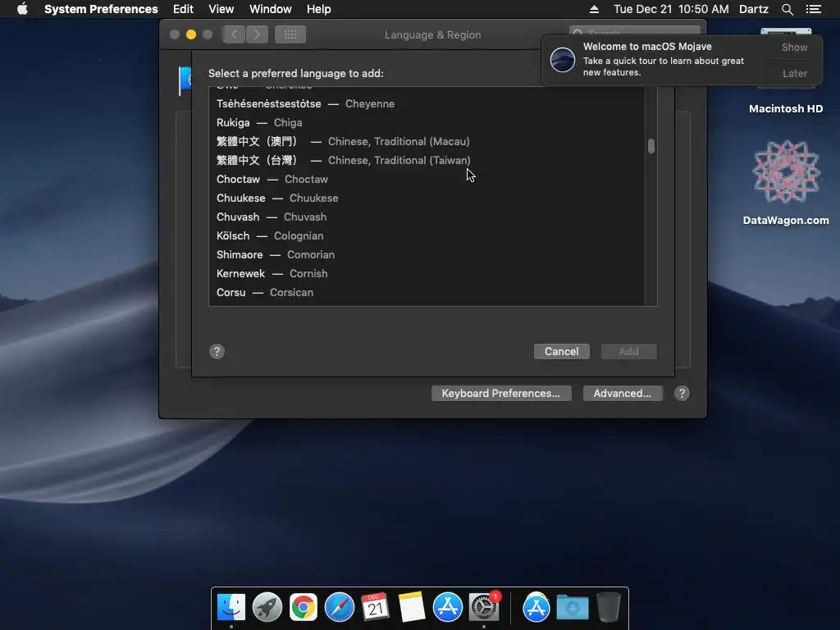Launch Launchpad rocket icon in Dock
The height and width of the screenshot is (630, 840).
pyautogui.click(x=267, y=607)
